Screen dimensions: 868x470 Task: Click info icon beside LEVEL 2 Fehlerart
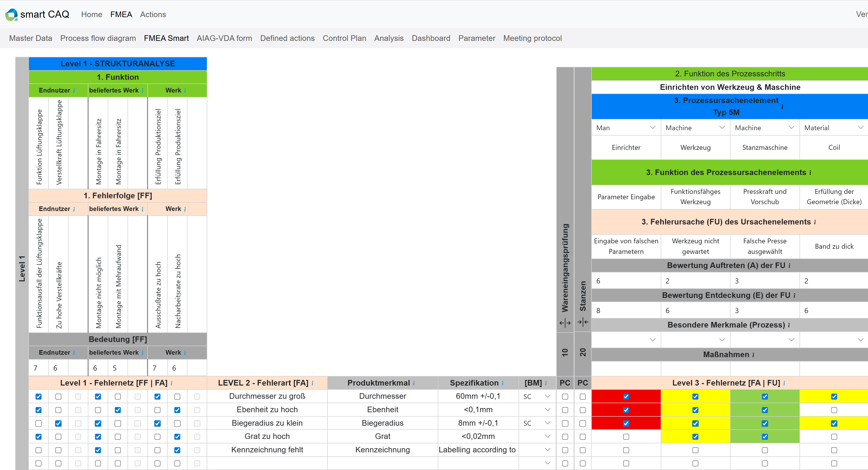[x=312, y=383]
